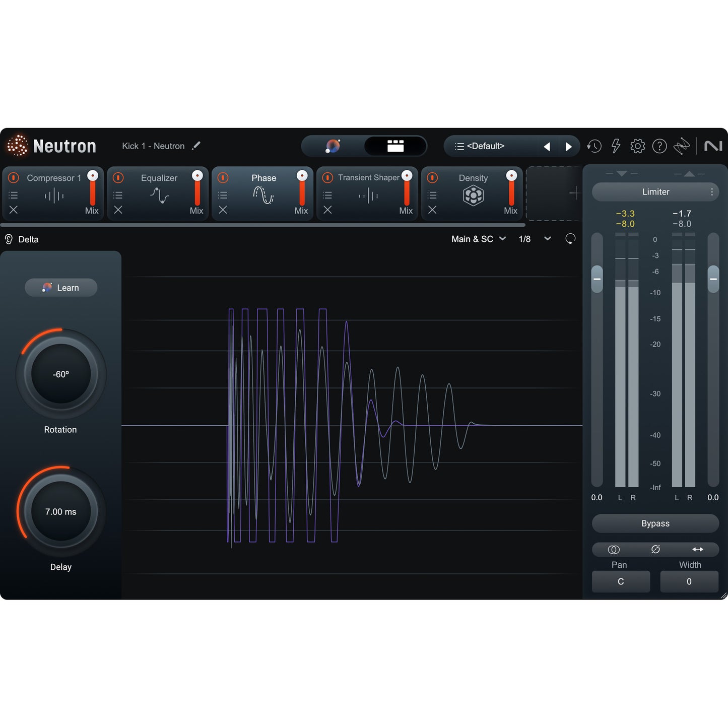Screen dimensions: 728x728
Task: Open the Main & SC dropdown
Action: (478, 239)
